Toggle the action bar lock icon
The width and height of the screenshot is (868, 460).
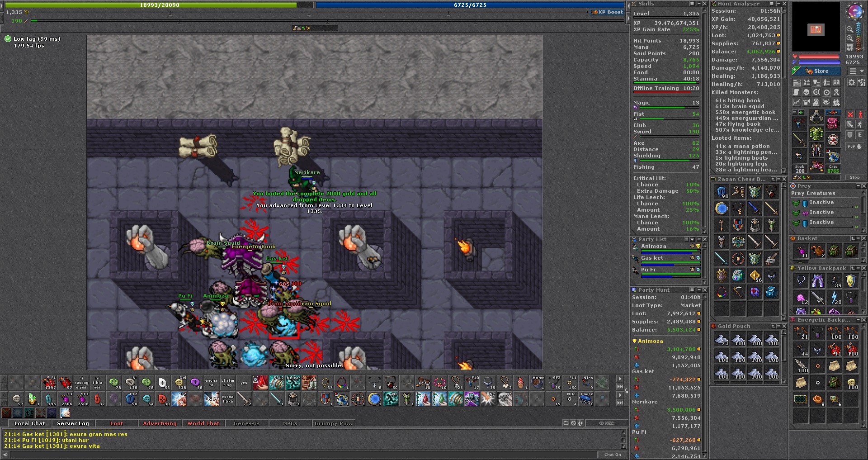tap(627, 391)
